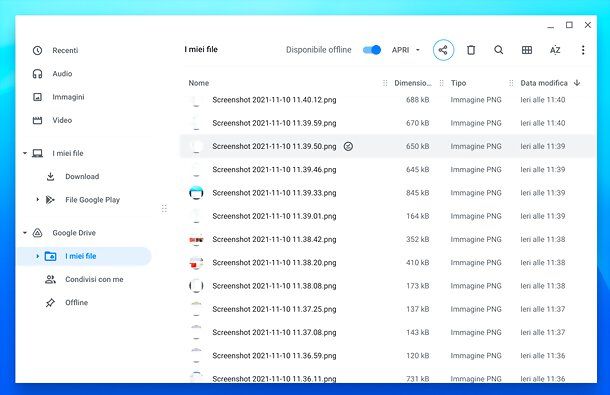The image size is (610, 395).
Task: Open the Recenti section clock icon
Action: 37,50
